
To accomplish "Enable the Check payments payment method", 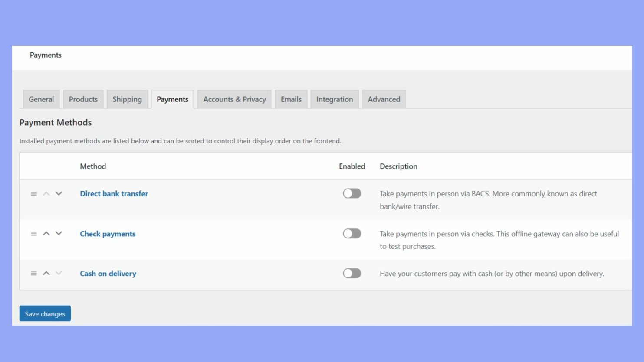I will point(352,233).
